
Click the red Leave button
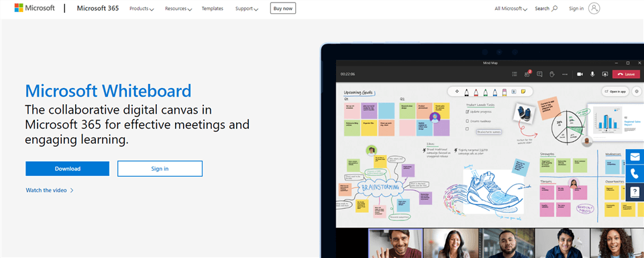(626, 74)
